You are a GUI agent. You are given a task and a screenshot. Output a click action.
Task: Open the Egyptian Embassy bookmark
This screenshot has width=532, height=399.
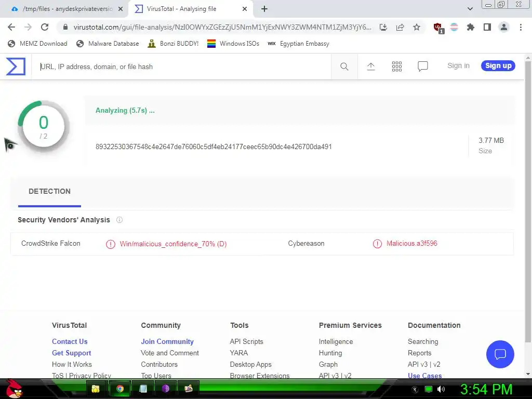click(299, 44)
